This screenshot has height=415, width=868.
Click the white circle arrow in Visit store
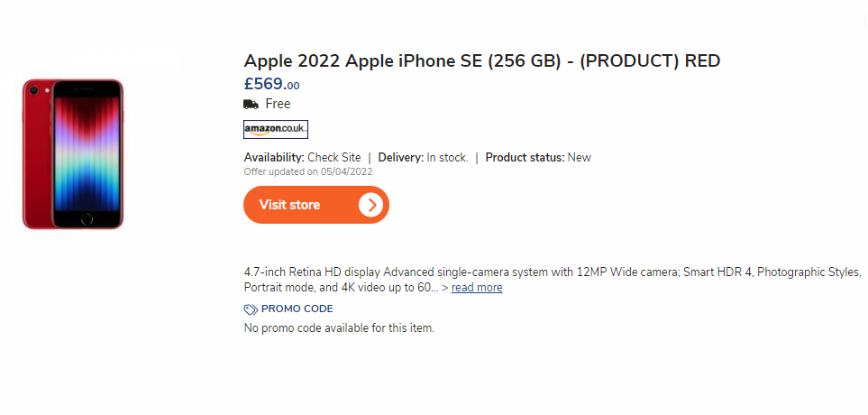pyautogui.click(x=371, y=205)
